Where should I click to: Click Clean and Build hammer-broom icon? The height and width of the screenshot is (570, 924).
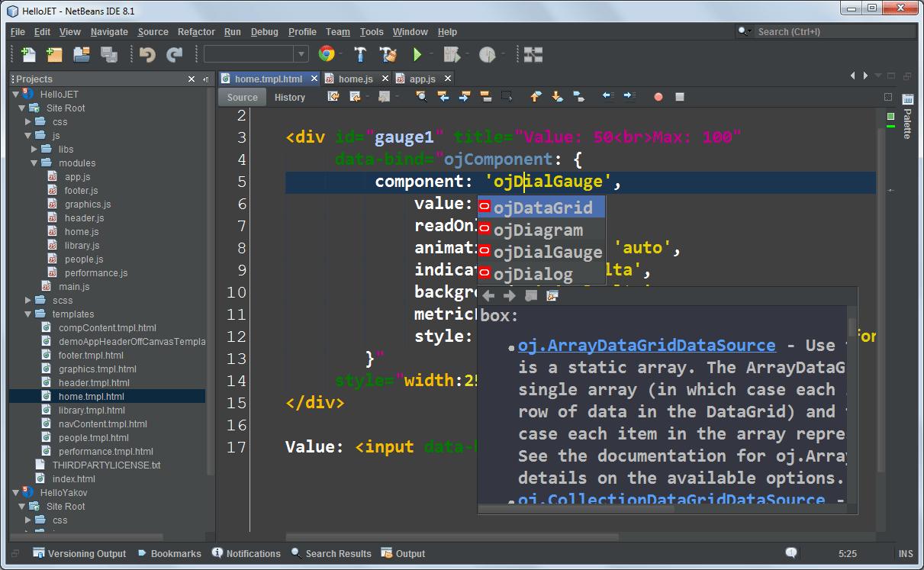click(x=388, y=54)
